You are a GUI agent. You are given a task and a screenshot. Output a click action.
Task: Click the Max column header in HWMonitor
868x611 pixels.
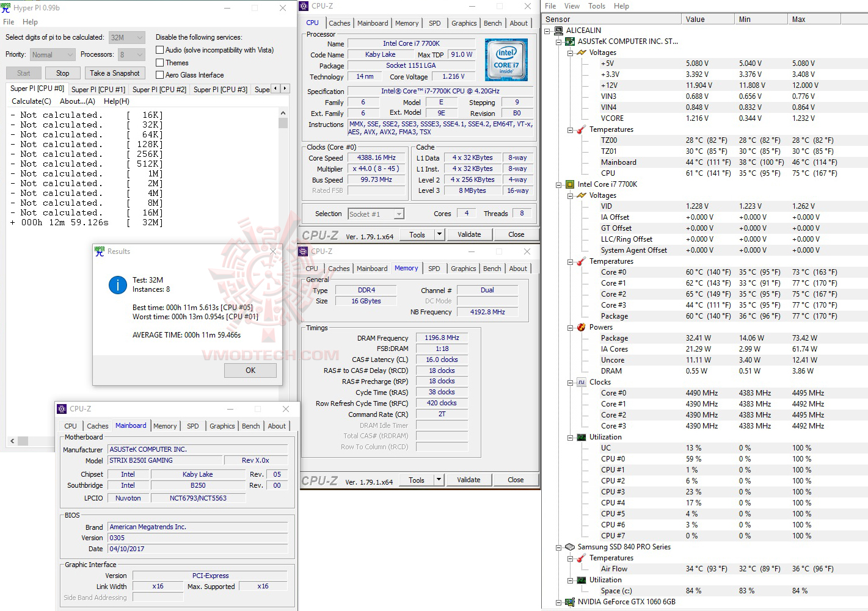pyautogui.click(x=814, y=20)
